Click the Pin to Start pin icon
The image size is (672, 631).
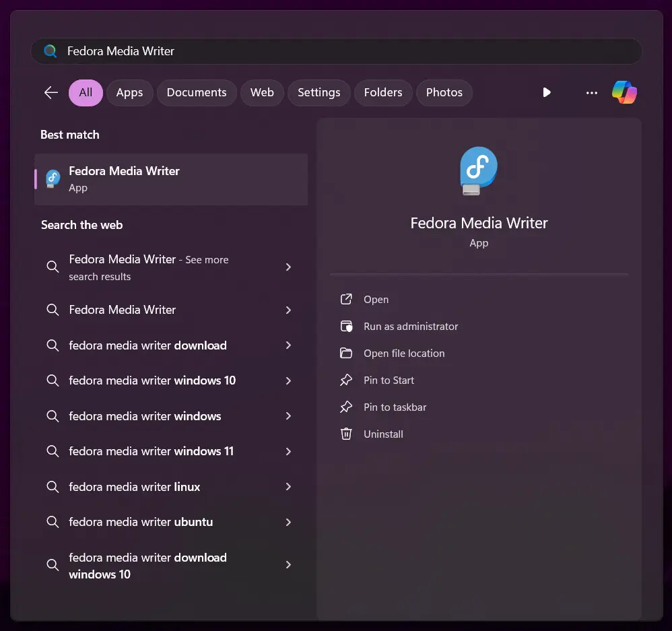(346, 380)
